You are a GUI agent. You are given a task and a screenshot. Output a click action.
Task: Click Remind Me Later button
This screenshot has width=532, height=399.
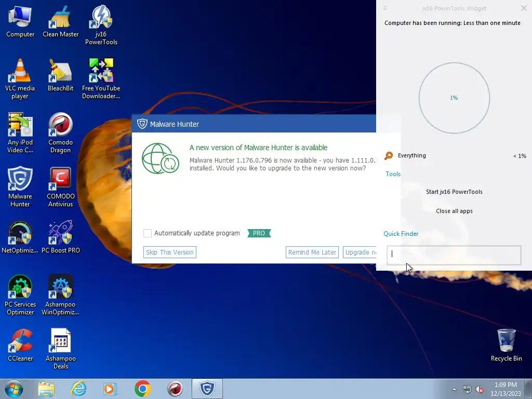[312, 252]
